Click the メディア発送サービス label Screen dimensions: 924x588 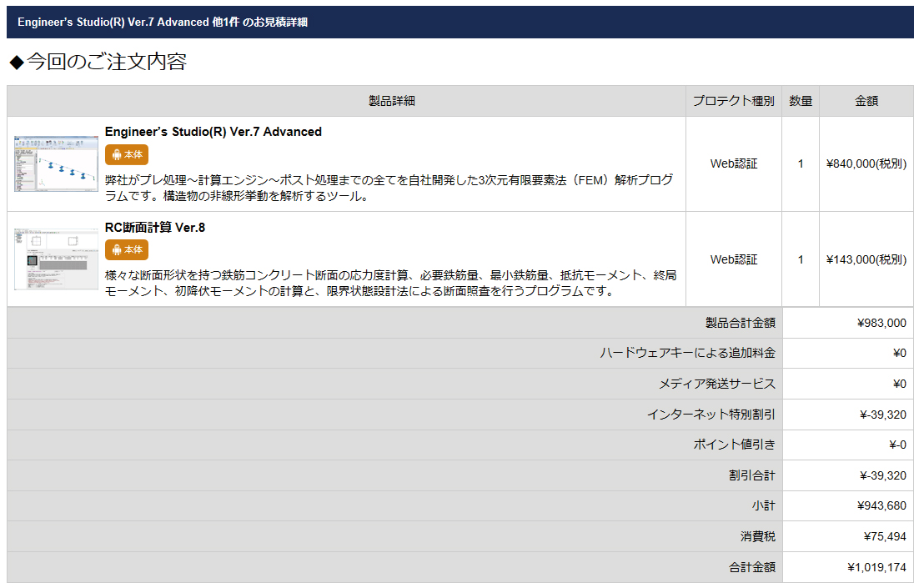point(717,384)
